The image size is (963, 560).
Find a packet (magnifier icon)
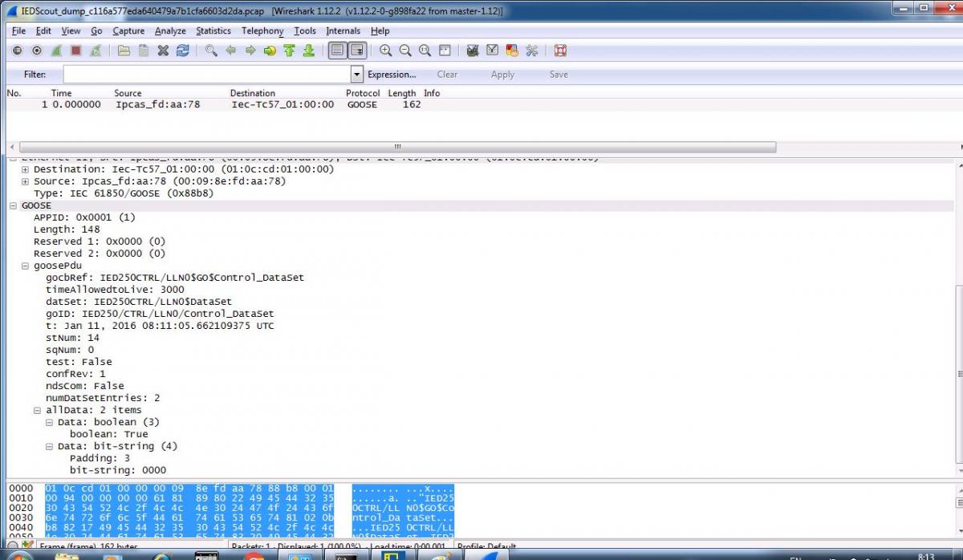tap(211, 51)
